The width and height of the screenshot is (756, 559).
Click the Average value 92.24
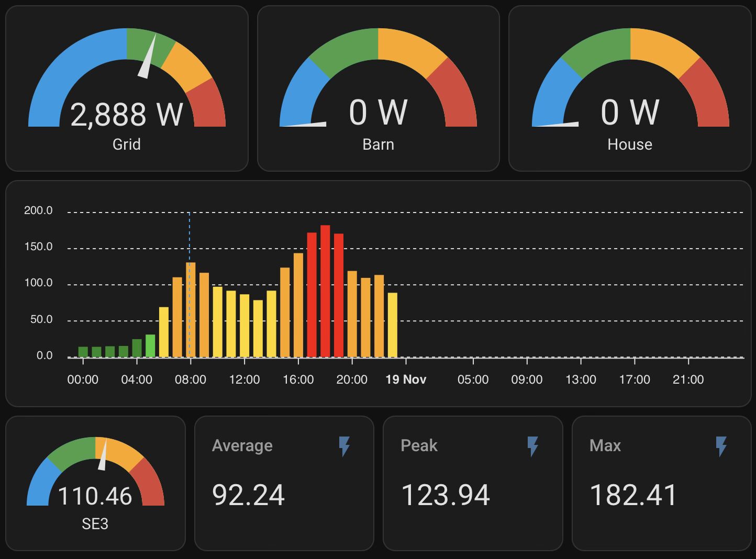point(248,495)
